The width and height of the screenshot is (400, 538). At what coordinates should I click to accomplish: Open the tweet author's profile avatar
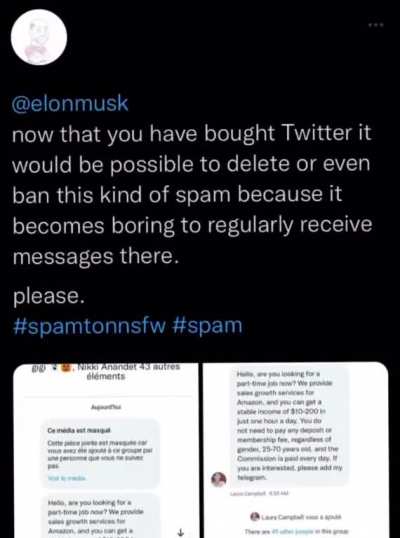[39, 37]
